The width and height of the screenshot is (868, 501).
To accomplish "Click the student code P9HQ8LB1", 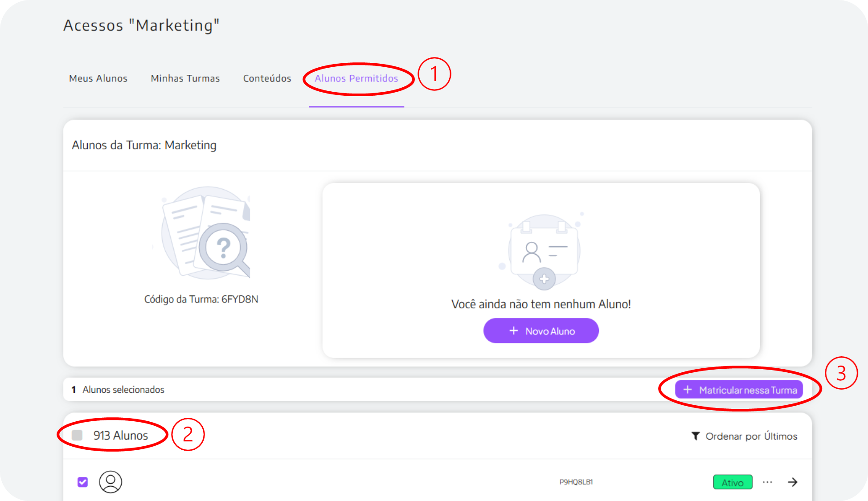I will click(x=576, y=482).
